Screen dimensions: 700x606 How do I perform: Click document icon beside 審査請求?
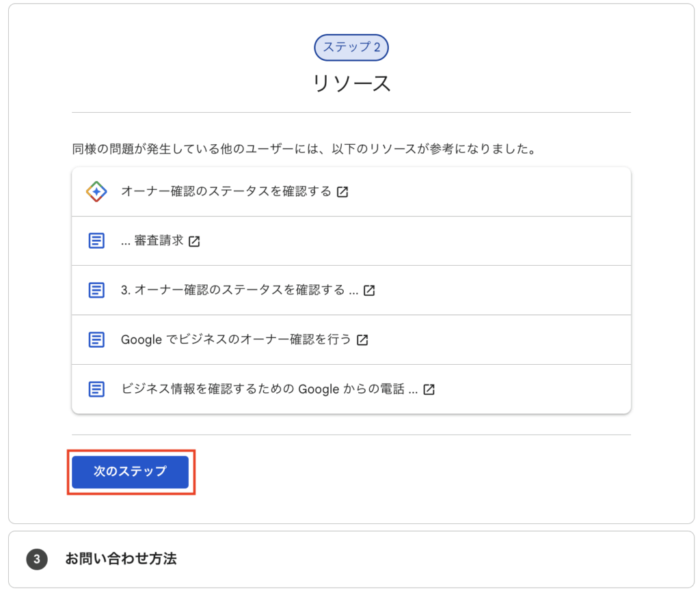pyautogui.click(x=96, y=241)
